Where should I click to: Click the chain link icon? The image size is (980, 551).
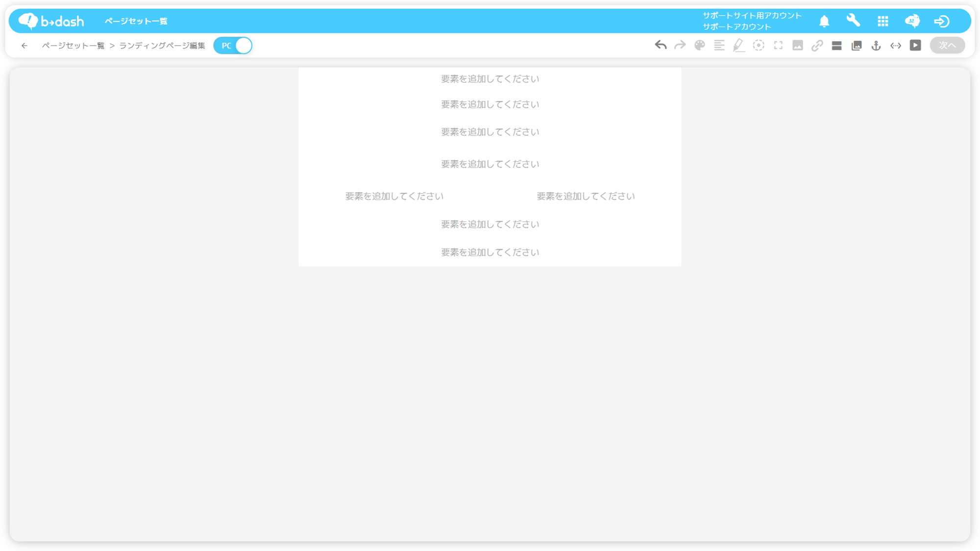817,46
